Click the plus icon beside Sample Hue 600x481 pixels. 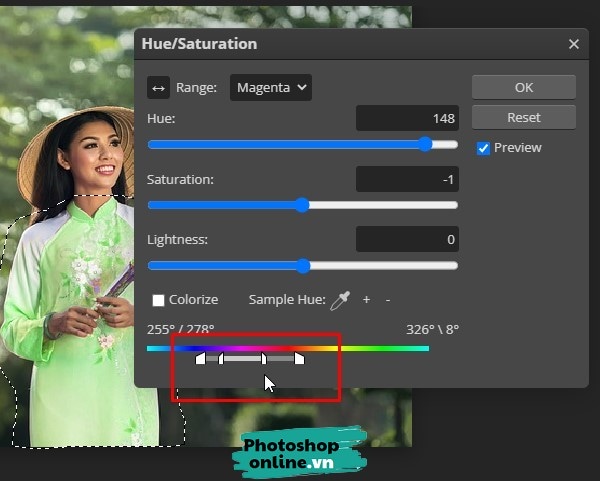coord(366,299)
